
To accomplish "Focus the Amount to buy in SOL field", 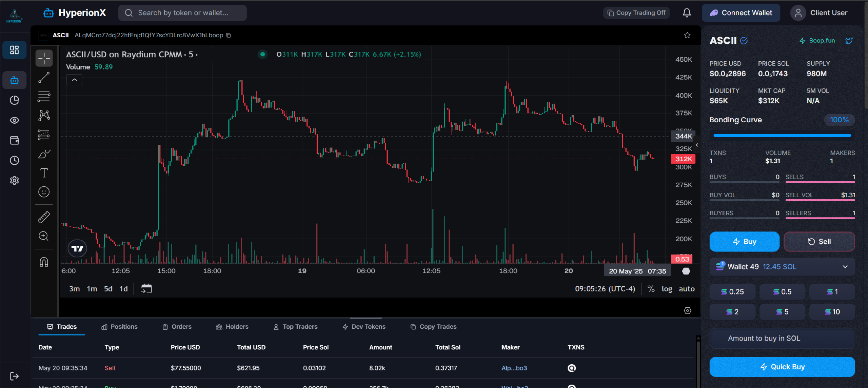I will [x=782, y=338].
